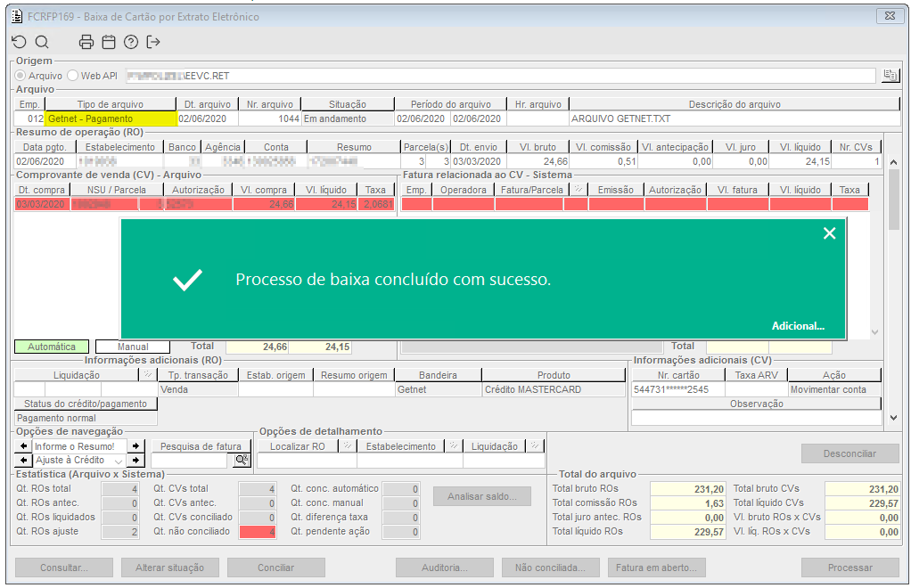This screenshot has width=911, height=588.
Task: Click the Taxa ARV column header
Action: point(756,375)
